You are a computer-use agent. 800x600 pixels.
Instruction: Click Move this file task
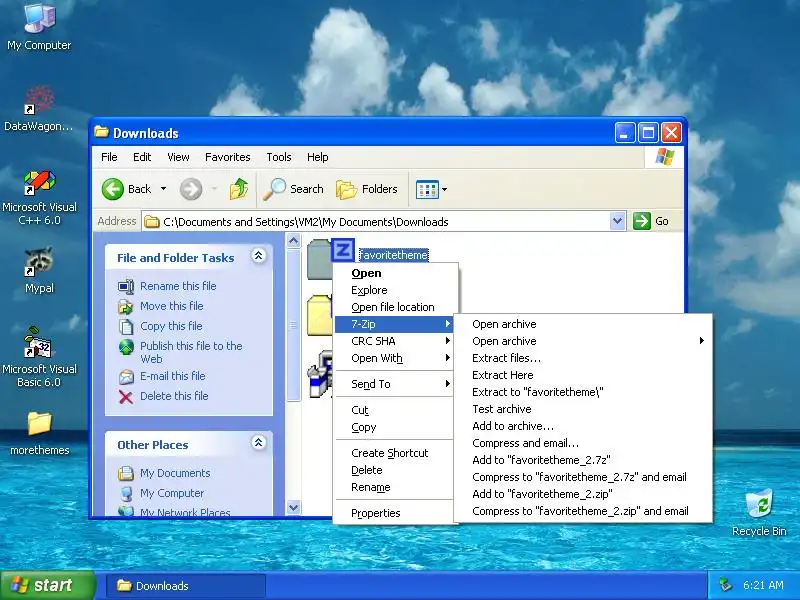coord(171,306)
